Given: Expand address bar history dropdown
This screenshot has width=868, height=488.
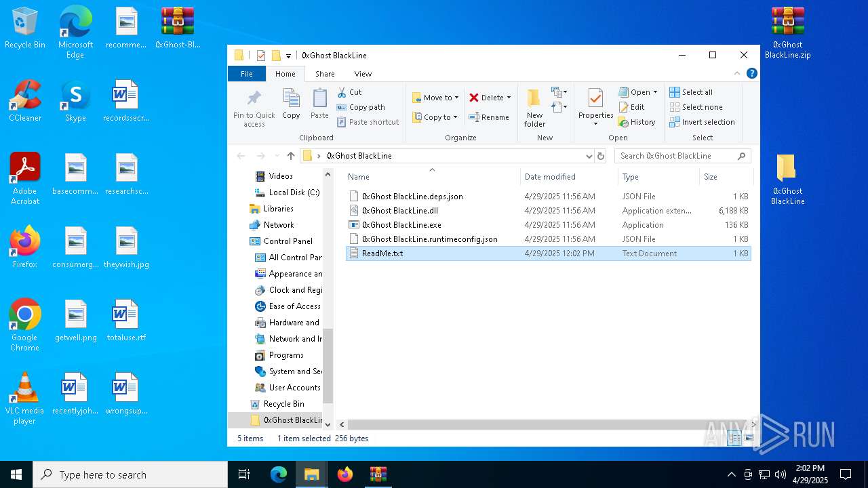Looking at the screenshot, I should tap(589, 156).
